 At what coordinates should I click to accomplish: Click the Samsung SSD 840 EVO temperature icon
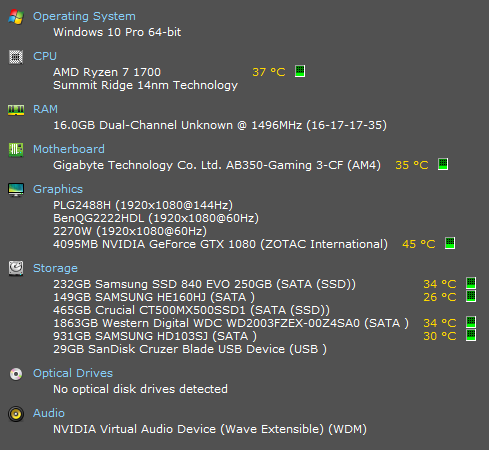click(471, 283)
